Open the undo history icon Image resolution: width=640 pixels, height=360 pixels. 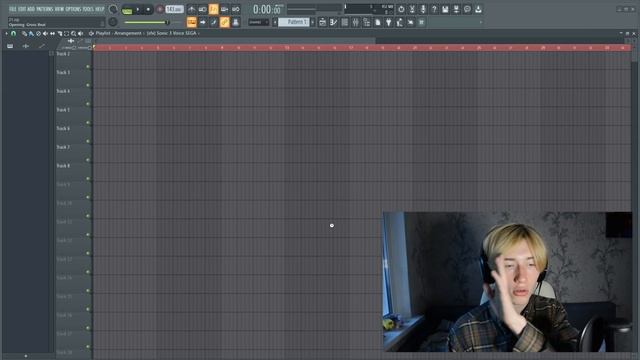pyautogui.click(x=401, y=9)
